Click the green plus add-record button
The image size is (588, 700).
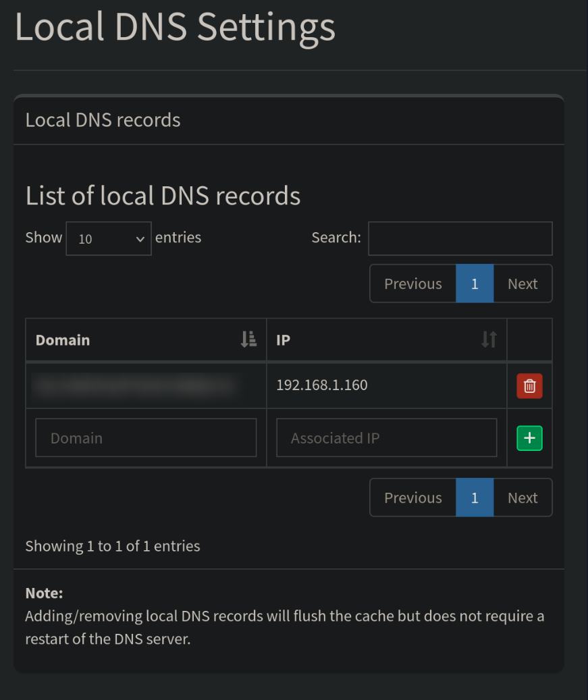point(529,438)
